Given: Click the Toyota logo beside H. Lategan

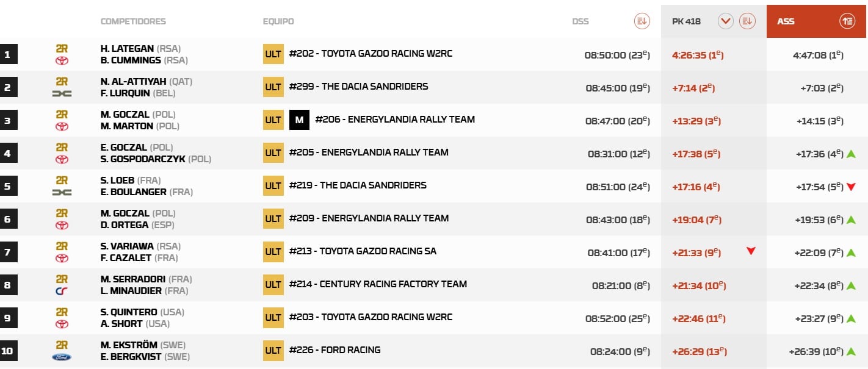Looking at the screenshot, I should point(62,60).
